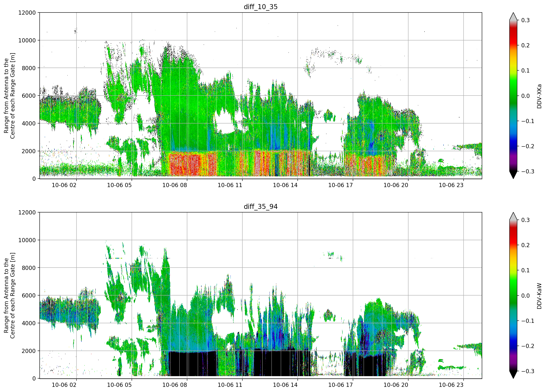This screenshot has height=392, width=546.
Task: Click the black lower arrow of DDV-XKa colorbar
Action: [x=513, y=175]
